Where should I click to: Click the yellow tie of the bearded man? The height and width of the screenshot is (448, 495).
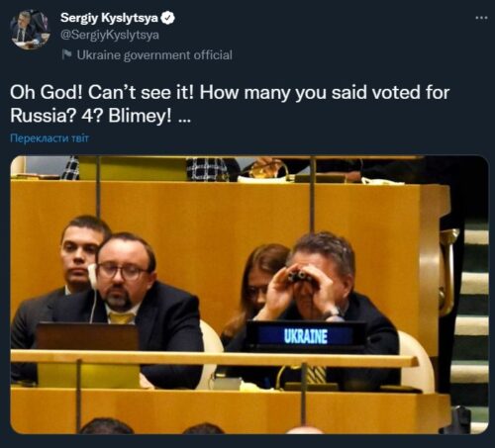point(122,317)
